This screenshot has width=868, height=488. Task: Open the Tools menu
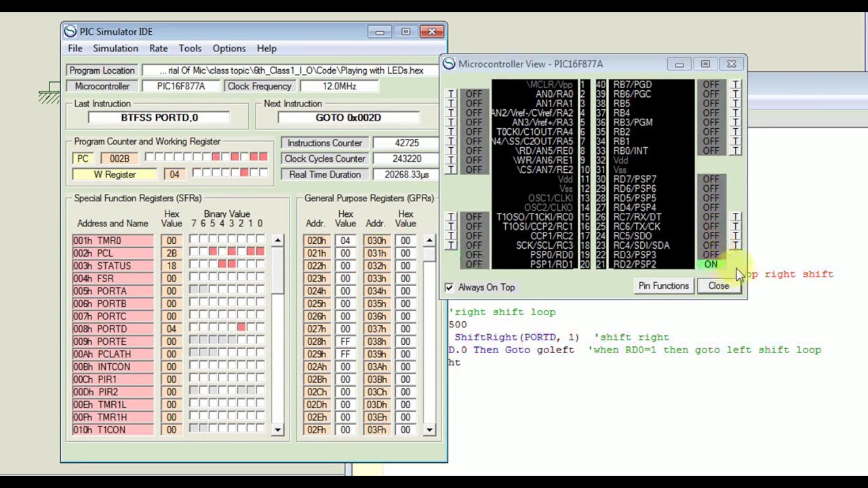[x=190, y=48]
